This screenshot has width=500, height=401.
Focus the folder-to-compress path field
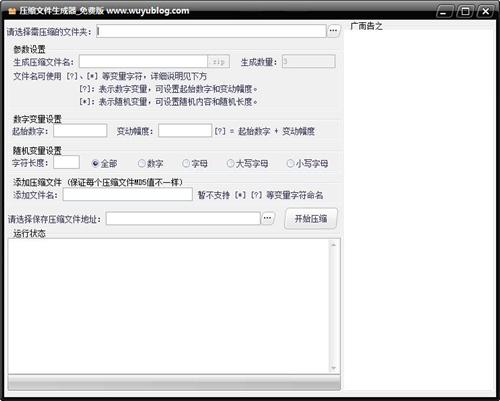point(211,31)
